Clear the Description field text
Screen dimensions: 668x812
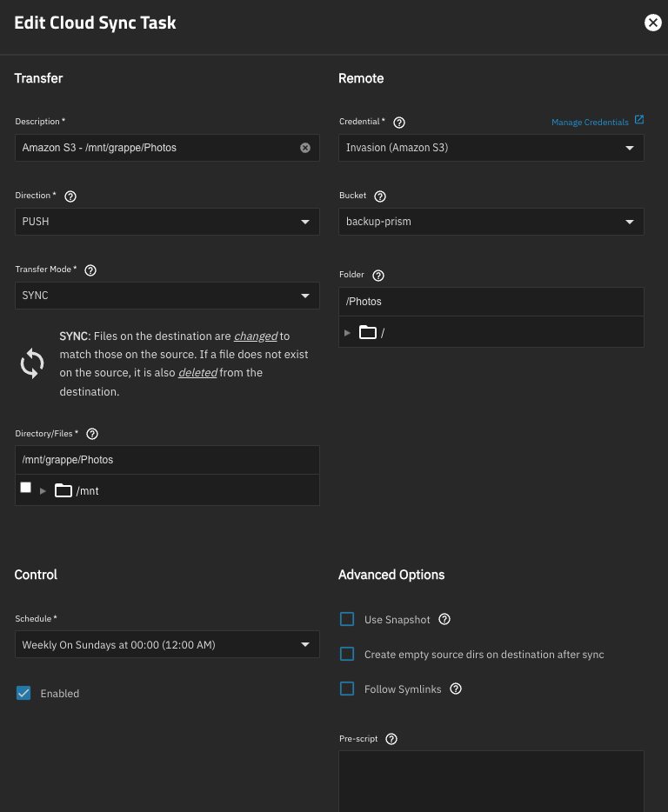tap(305, 147)
